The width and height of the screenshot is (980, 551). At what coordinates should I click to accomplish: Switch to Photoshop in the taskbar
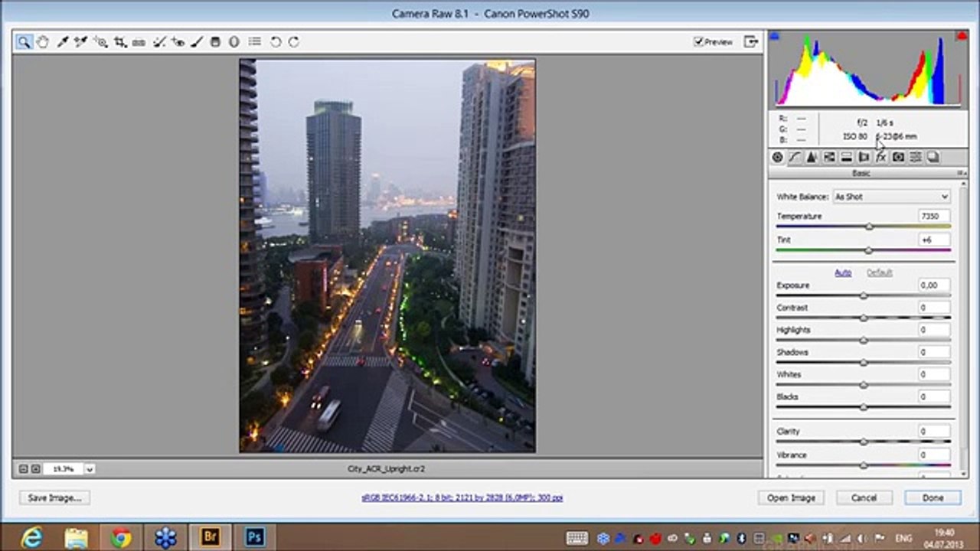pyautogui.click(x=254, y=538)
